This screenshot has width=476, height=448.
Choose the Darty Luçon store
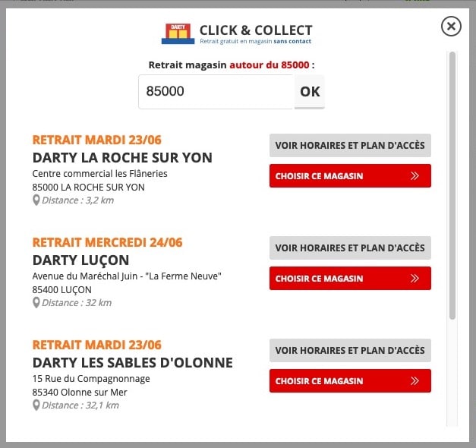click(350, 279)
